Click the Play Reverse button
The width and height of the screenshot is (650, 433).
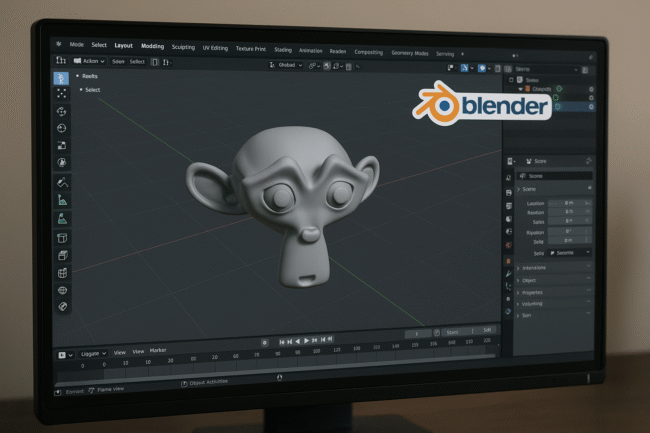coord(298,341)
